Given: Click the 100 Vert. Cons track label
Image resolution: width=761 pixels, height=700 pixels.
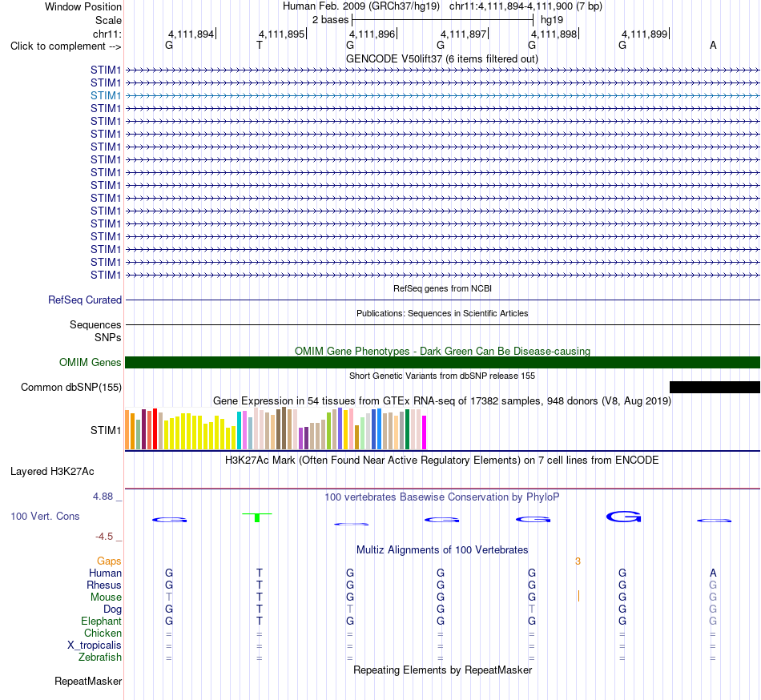Looking at the screenshot, I should tap(45, 516).
